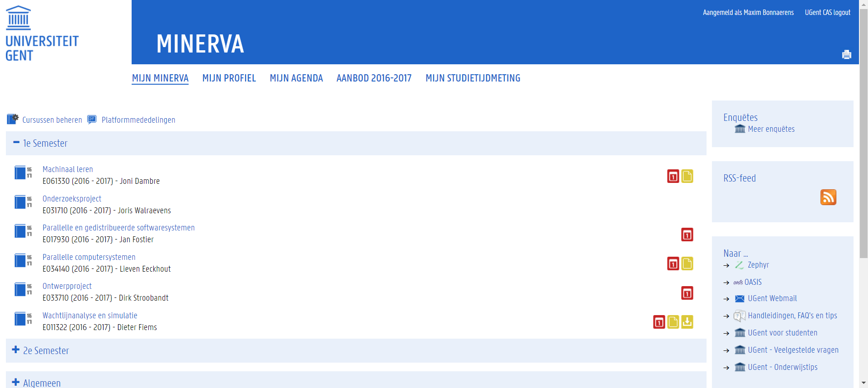Click the Cursussen beheren book icon

click(13, 119)
